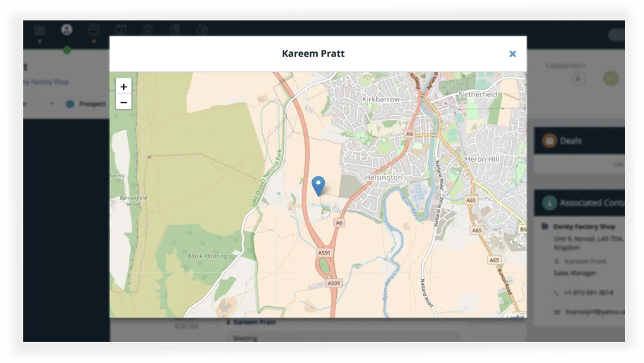The width and height of the screenshot is (644, 363).
Task: Click the green collaborator avatar
Action: (611, 78)
